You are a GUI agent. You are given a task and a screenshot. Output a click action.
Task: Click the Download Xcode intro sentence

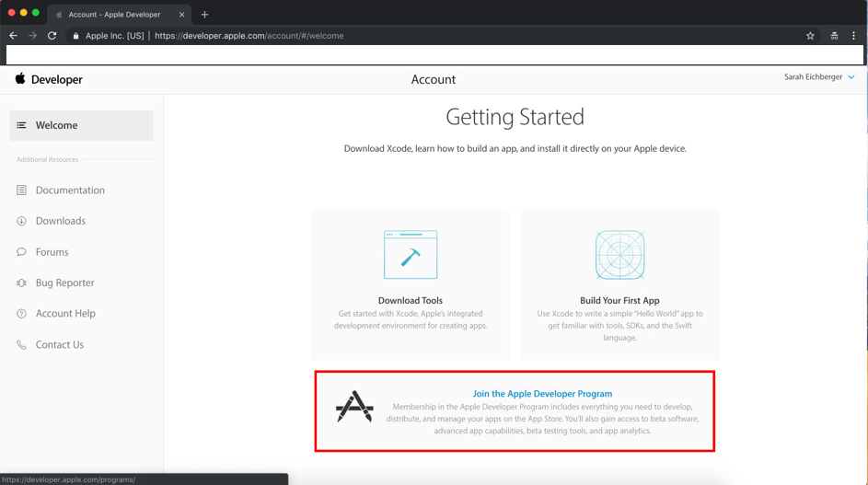pyautogui.click(x=515, y=148)
